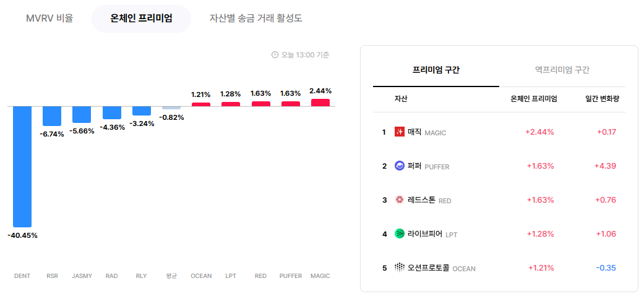The height and width of the screenshot is (299, 644).
Task: Click the clock icon beside 오늘 13:00 기준
Action: pos(275,54)
